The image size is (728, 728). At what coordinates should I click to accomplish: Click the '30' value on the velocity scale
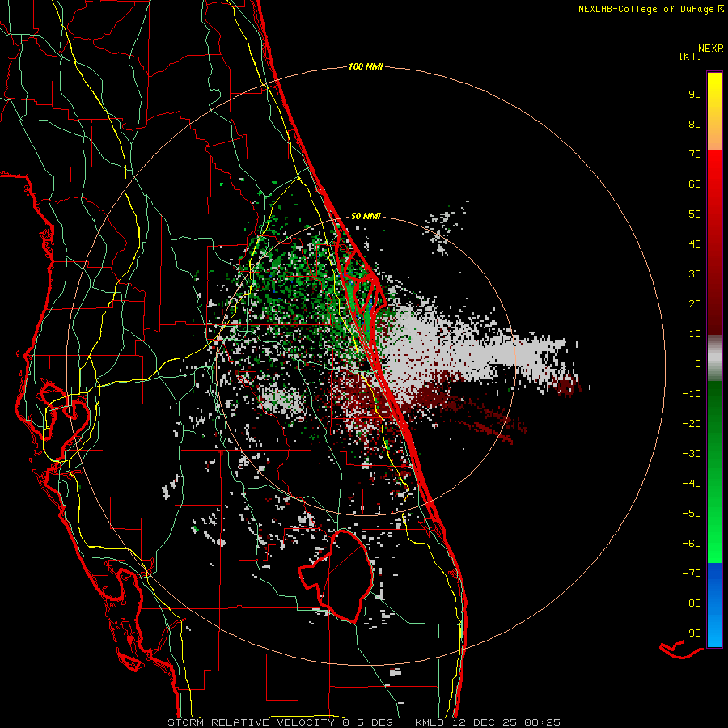tap(695, 274)
